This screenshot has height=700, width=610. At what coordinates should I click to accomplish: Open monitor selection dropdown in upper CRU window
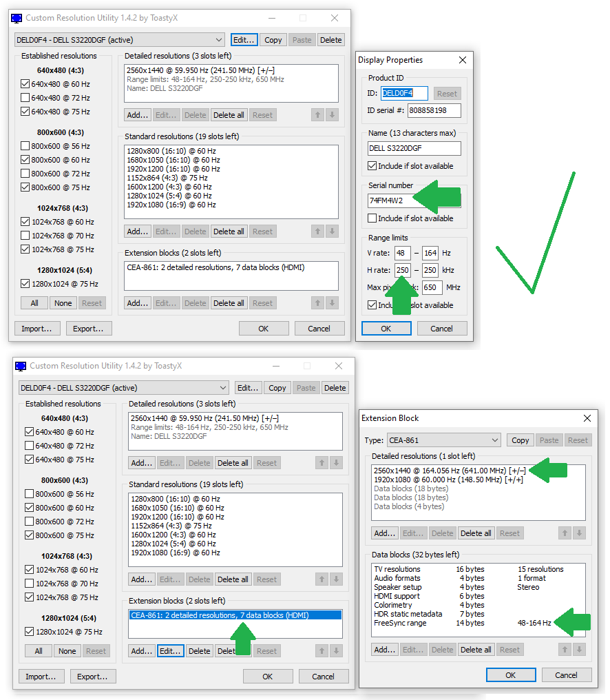coord(119,40)
